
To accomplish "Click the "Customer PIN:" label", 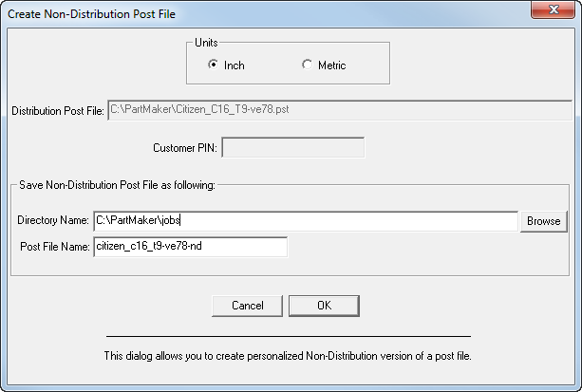I will coord(185,149).
